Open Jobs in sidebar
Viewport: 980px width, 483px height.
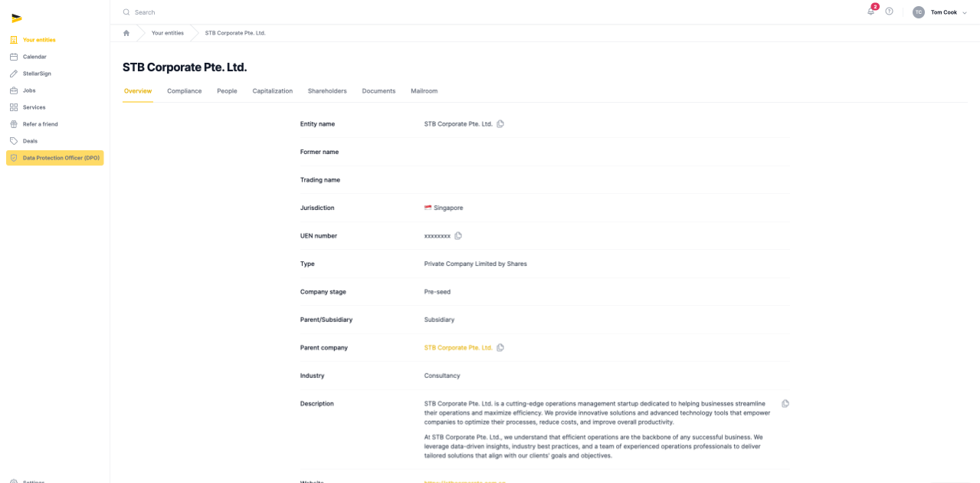(54, 90)
